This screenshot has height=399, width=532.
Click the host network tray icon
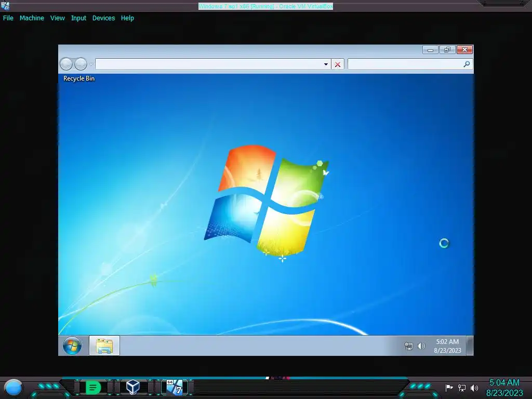point(462,388)
